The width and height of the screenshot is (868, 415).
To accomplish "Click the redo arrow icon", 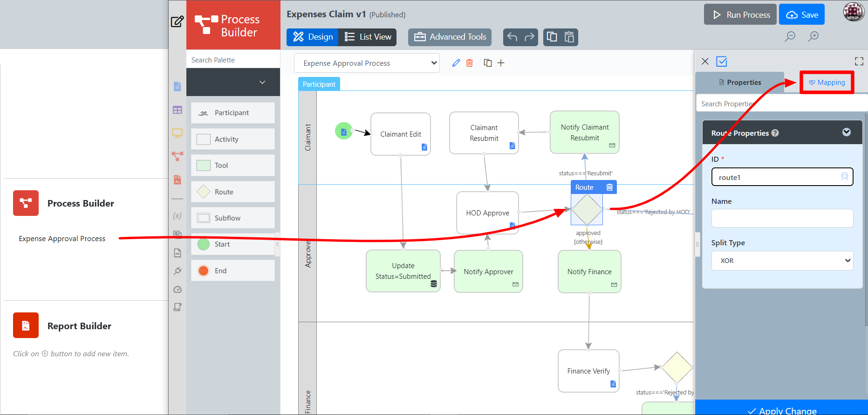I will (x=529, y=37).
